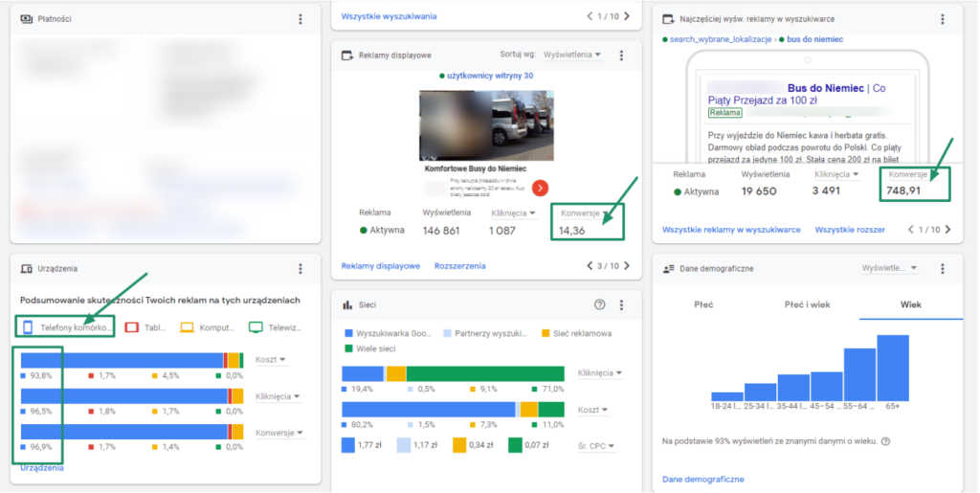Open Wszystkie reklamy w wyszukiwarce link
This screenshot has height=493, width=980.
731,230
